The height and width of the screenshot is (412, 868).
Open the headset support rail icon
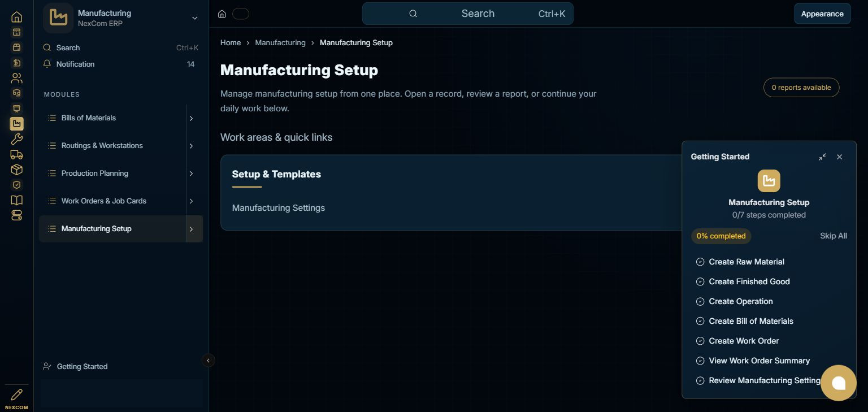(x=16, y=93)
